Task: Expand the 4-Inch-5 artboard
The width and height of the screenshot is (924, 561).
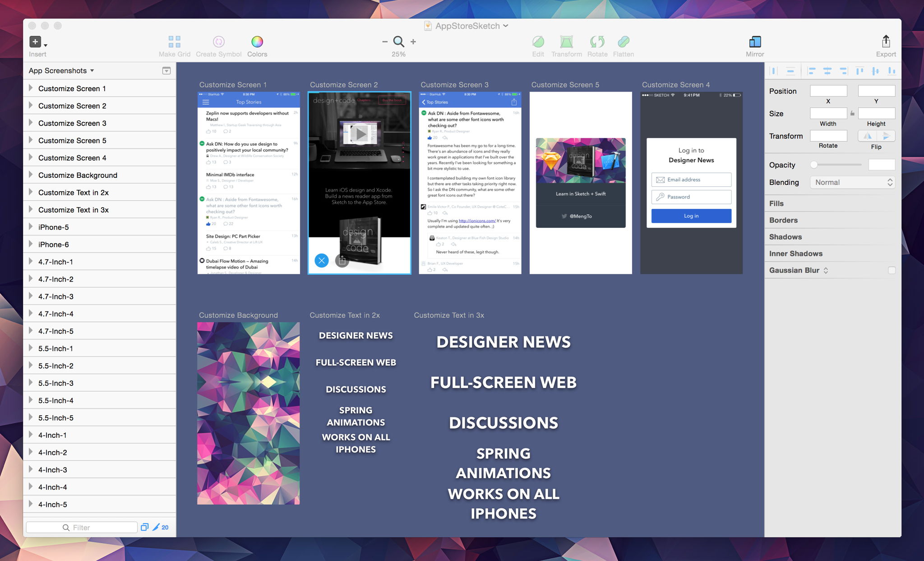Action: tap(31, 504)
